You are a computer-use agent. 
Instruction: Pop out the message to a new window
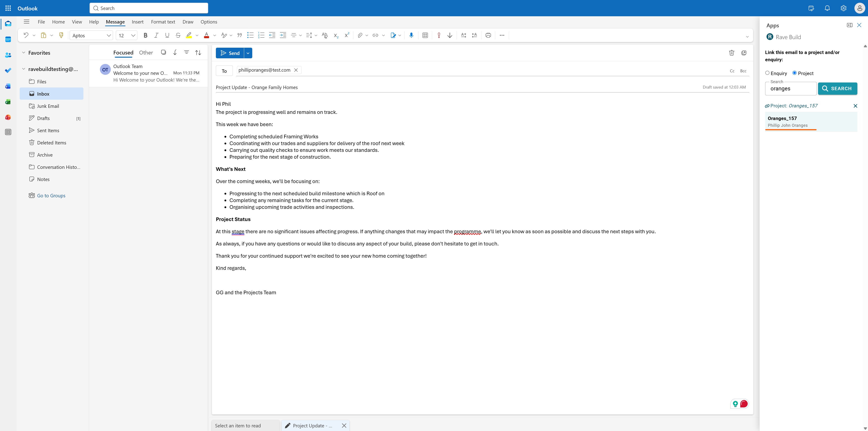pyautogui.click(x=744, y=53)
